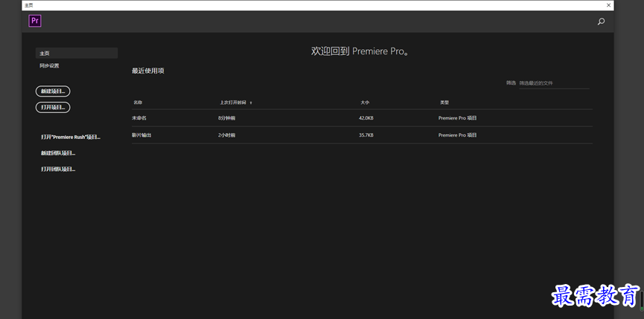Click 打开团队项目... link

(58, 169)
